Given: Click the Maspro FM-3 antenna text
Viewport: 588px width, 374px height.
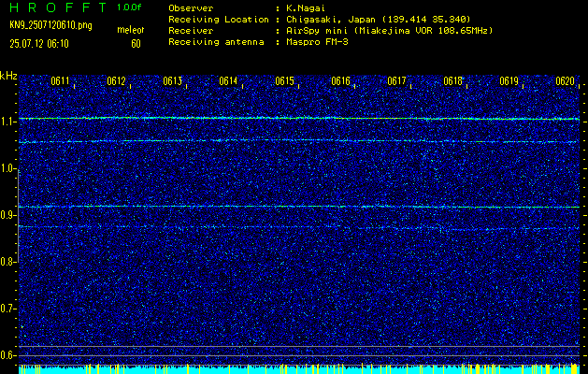Looking at the screenshot, I should [317, 42].
